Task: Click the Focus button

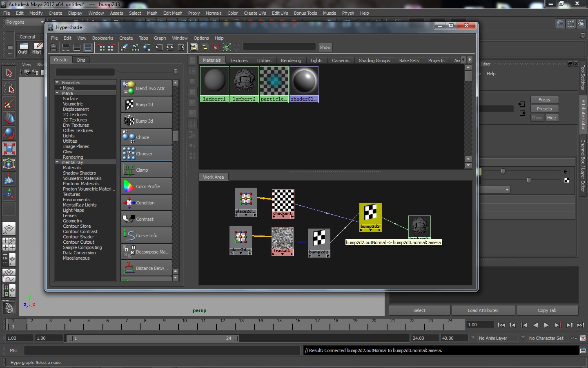Action: (544, 100)
